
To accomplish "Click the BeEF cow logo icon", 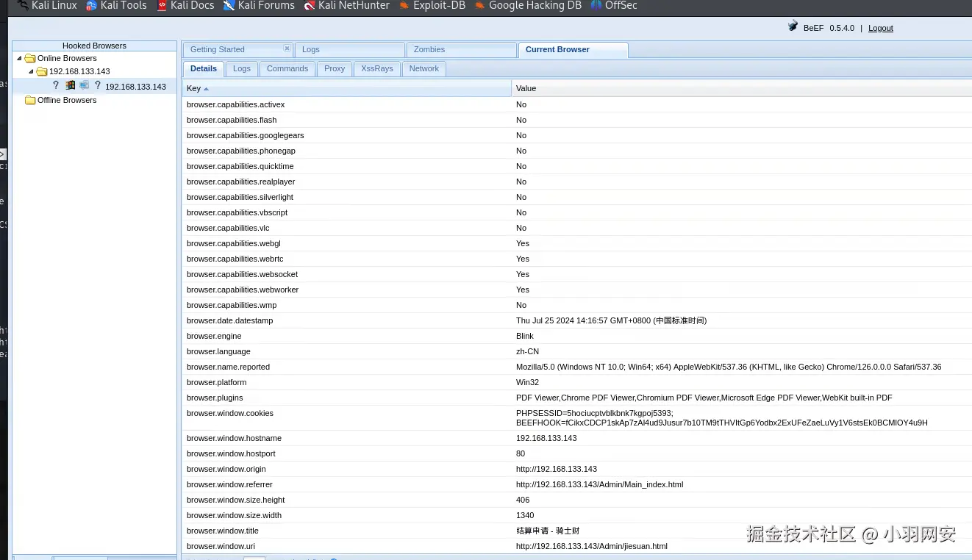I will (x=793, y=26).
